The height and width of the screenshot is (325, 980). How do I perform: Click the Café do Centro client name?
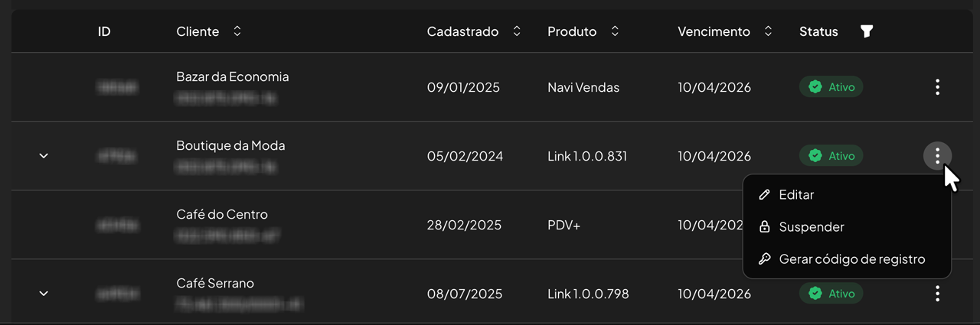(x=222, y=215)
